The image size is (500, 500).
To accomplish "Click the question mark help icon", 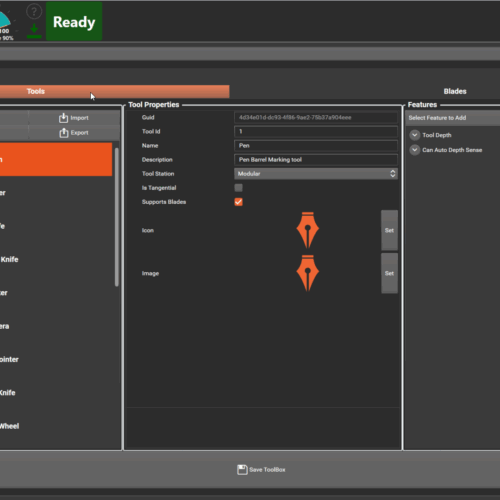I will [34, 12].
